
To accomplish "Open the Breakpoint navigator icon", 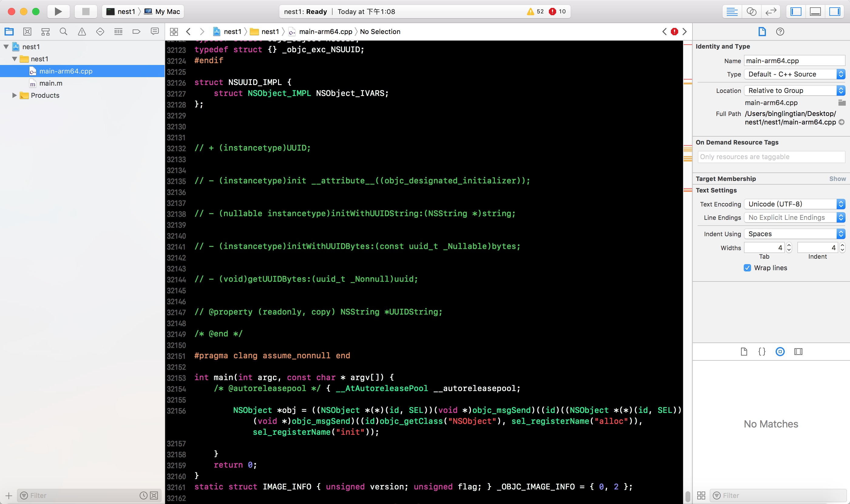I will pos(136,32).
